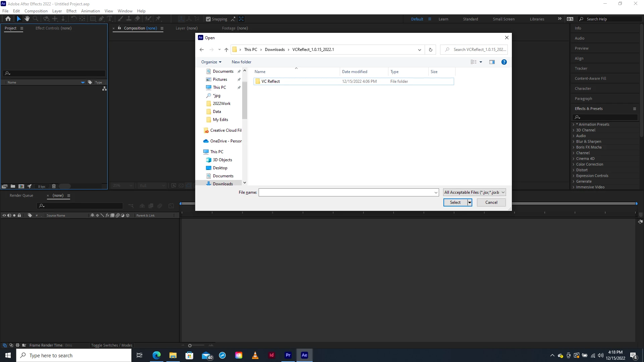Open the Composition menu

[36, 11]
